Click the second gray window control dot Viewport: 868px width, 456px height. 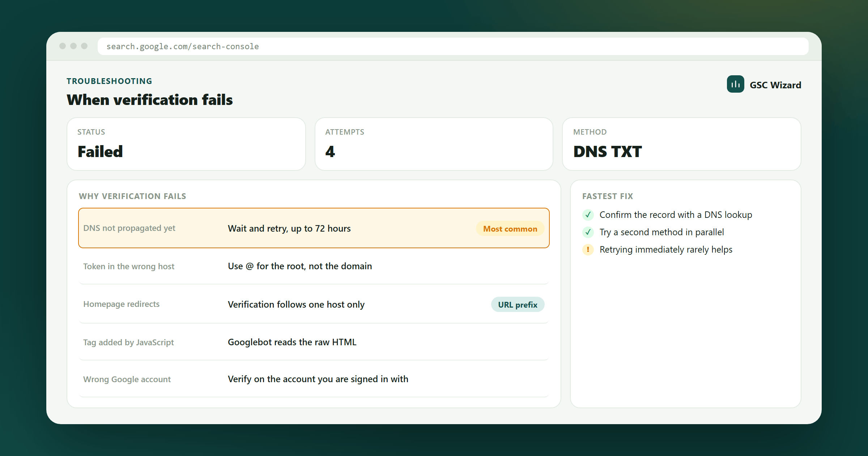(x=73, y=46)
